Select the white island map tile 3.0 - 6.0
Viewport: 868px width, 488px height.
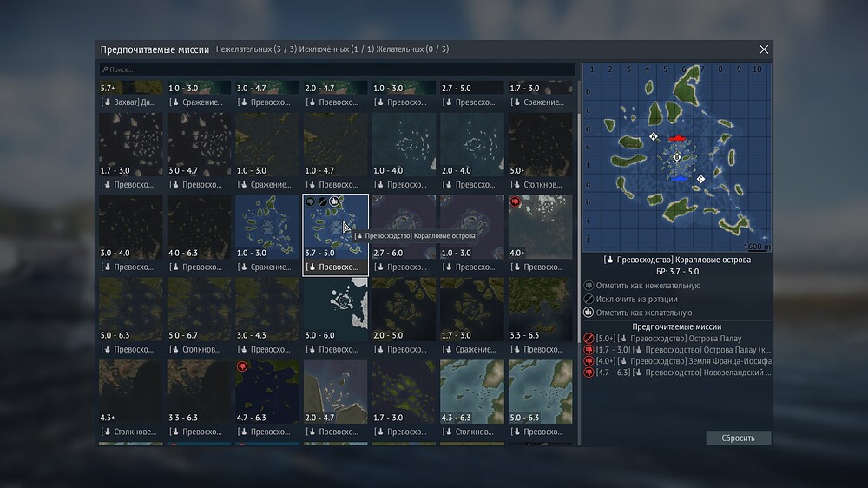335,308
